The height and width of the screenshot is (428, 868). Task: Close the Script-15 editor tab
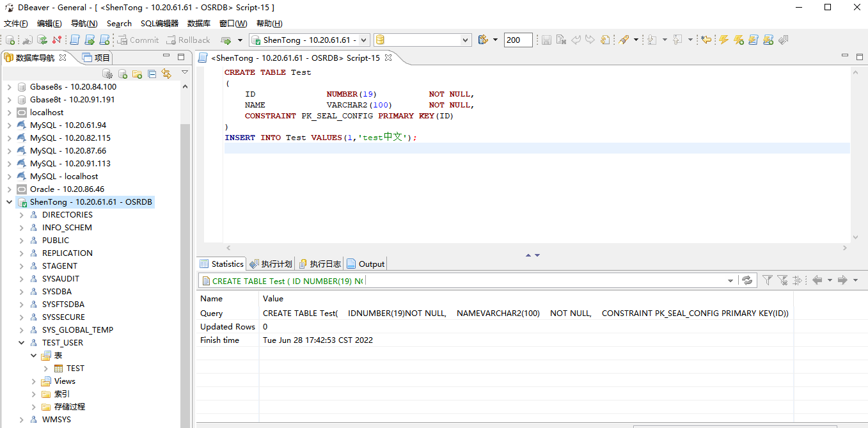(x=388, y=58)
